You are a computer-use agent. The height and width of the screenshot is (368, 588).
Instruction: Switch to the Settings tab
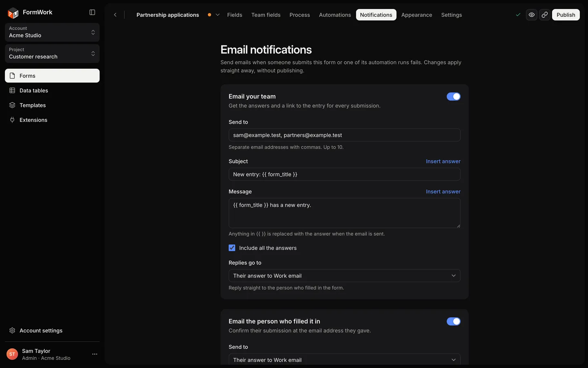pos(452,15)
